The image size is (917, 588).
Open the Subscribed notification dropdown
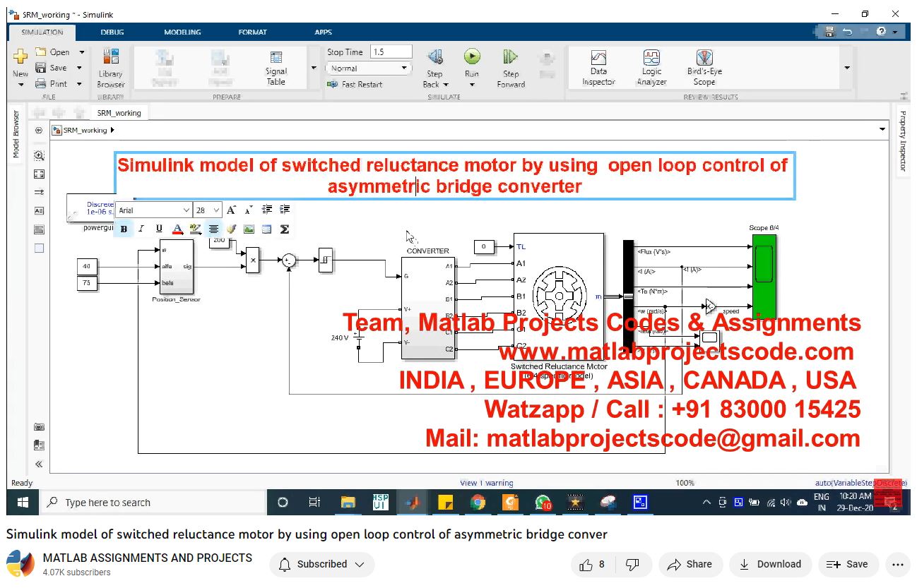point(322,564)
